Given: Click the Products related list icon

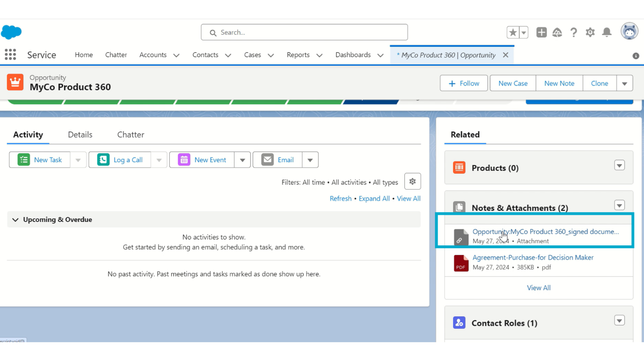Looking at the screenshot, I should click(x=459, y=168).
